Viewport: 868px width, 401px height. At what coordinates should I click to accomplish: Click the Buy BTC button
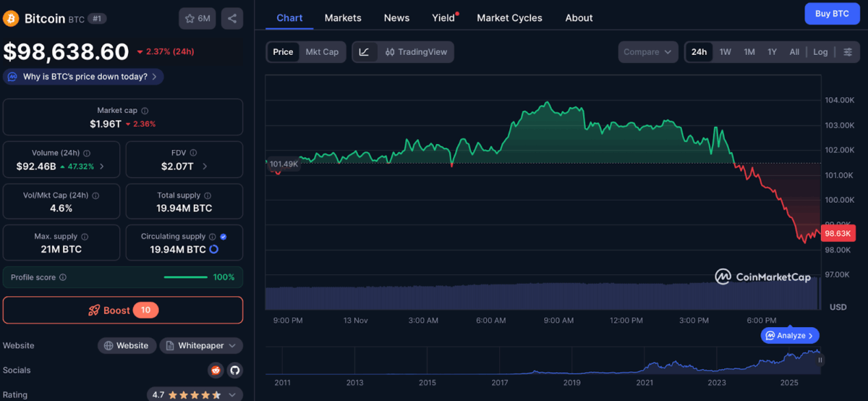tap(832, 14)
